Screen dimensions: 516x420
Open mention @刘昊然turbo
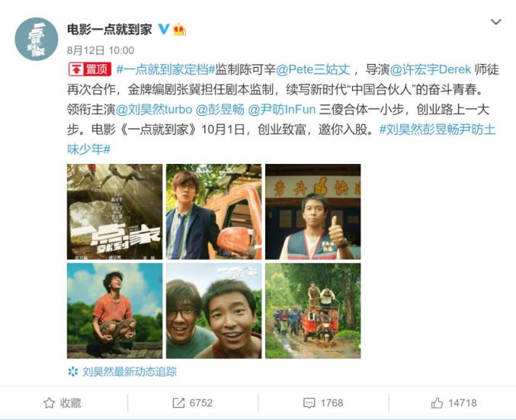(154, 109)
